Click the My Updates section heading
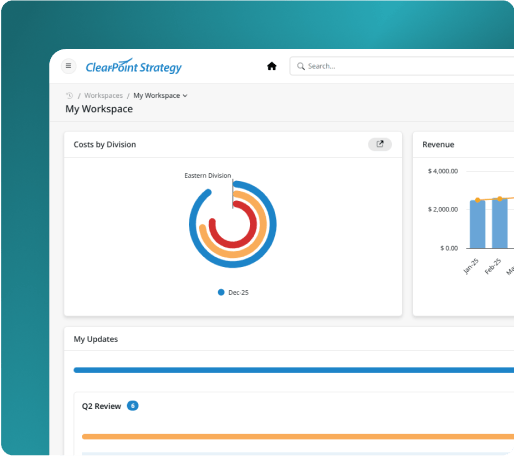The image size is (514, 456). pyautogui.click(x=96, y=339)
